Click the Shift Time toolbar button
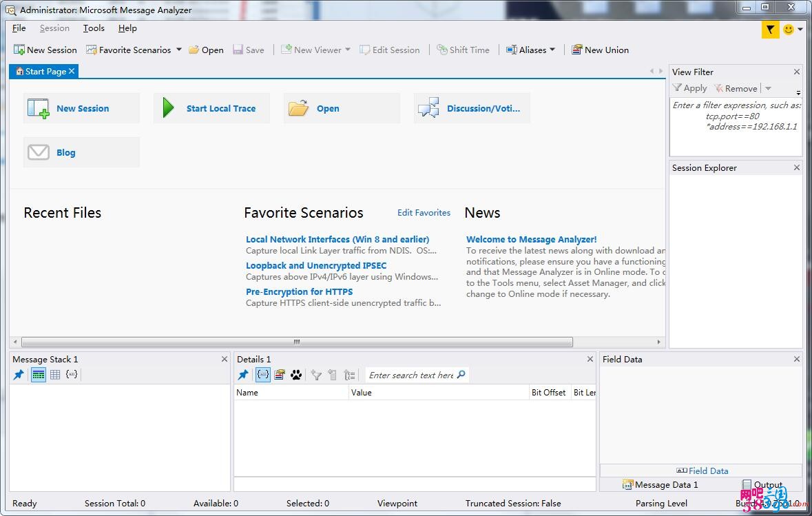The image size is (812, 516). pos(463,50)
